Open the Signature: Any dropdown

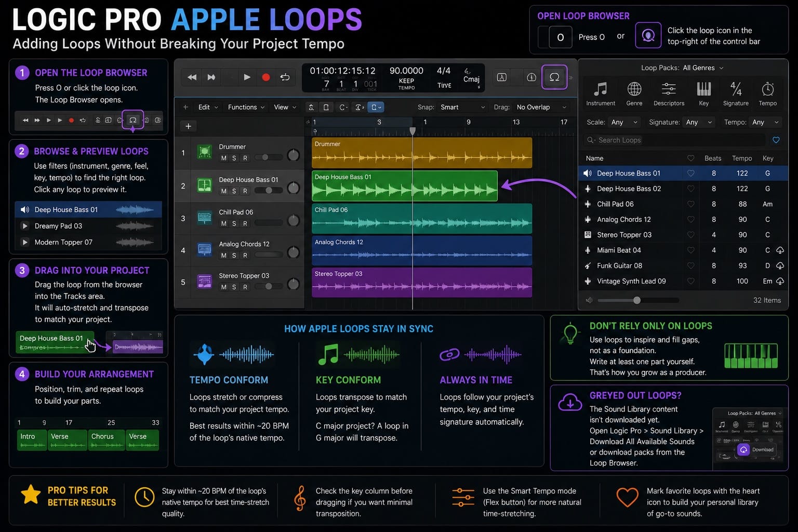(x=699, y=122)
